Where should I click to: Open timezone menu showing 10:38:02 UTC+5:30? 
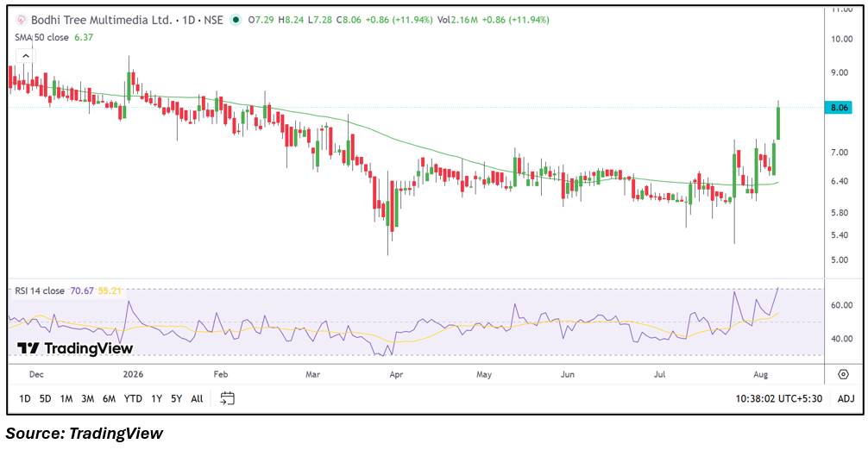point(779,398)
